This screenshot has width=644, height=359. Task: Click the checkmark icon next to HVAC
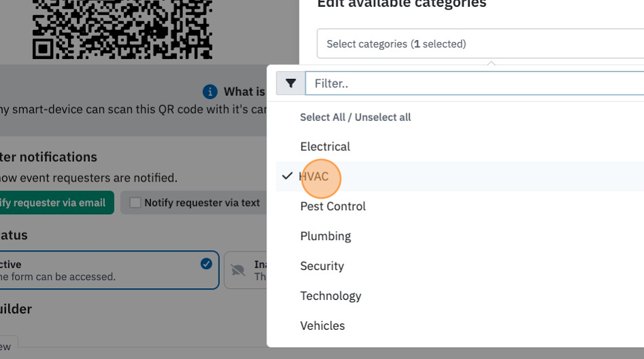287,176
